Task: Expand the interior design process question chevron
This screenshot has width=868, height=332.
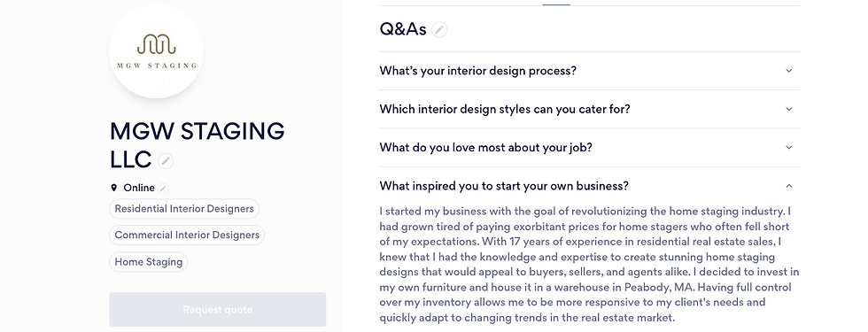Action: click(789, 71)
